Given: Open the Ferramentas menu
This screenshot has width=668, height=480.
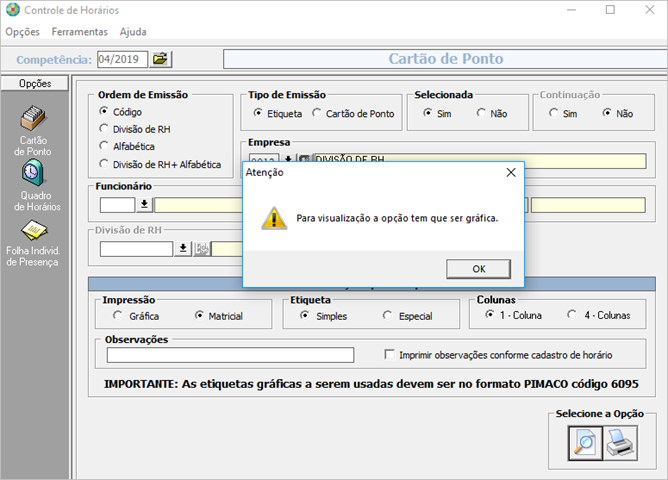Looking at the screenshot, I should pyautogui.click(x=80, y=32).
